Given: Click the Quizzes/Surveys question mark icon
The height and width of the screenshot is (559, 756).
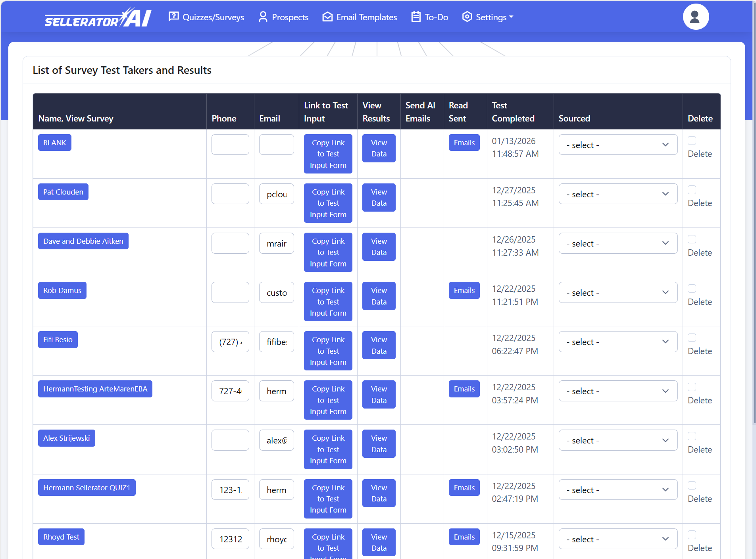Looking at the screenshot, I should 173,17.
